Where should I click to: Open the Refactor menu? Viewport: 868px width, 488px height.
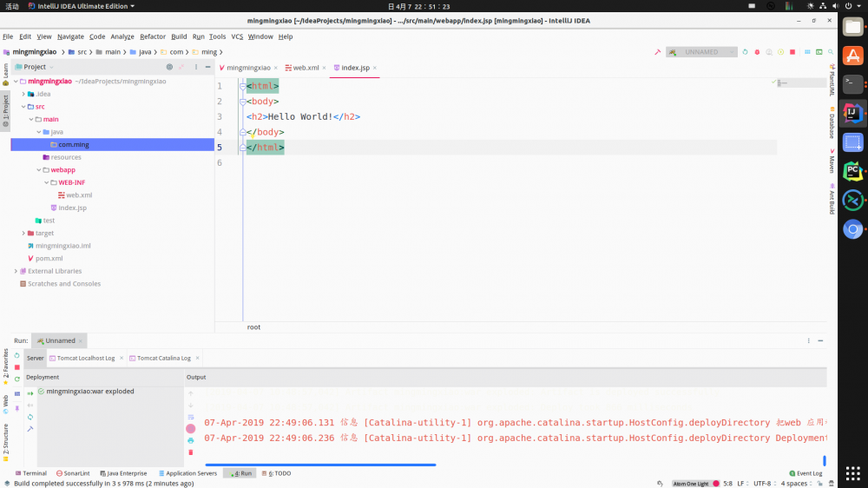[x=152, y=36]
